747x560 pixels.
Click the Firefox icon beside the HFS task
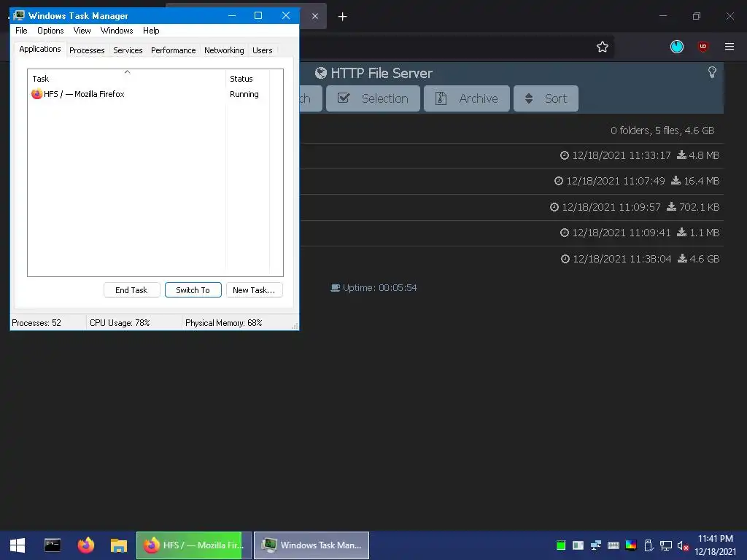(x=36, y=94)
